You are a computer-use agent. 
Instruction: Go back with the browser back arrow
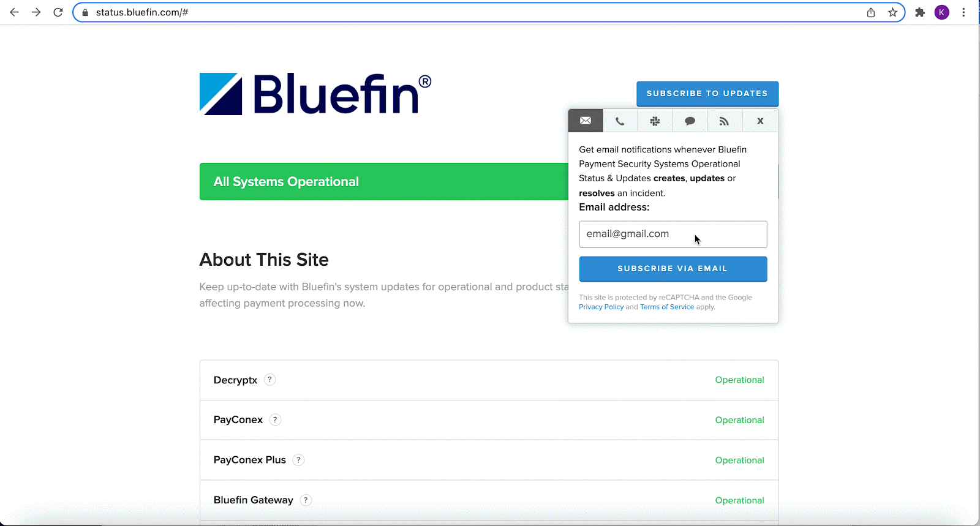click(x=14, y=12)
